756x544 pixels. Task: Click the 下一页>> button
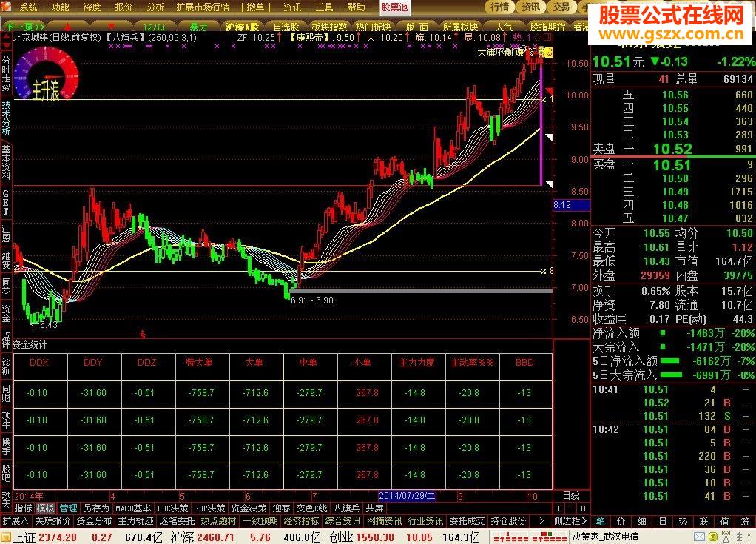click(25, 27)
